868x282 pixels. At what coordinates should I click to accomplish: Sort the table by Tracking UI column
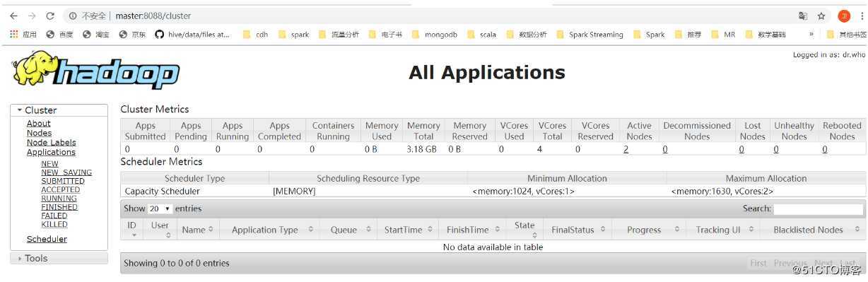click(x=722, y=230)
